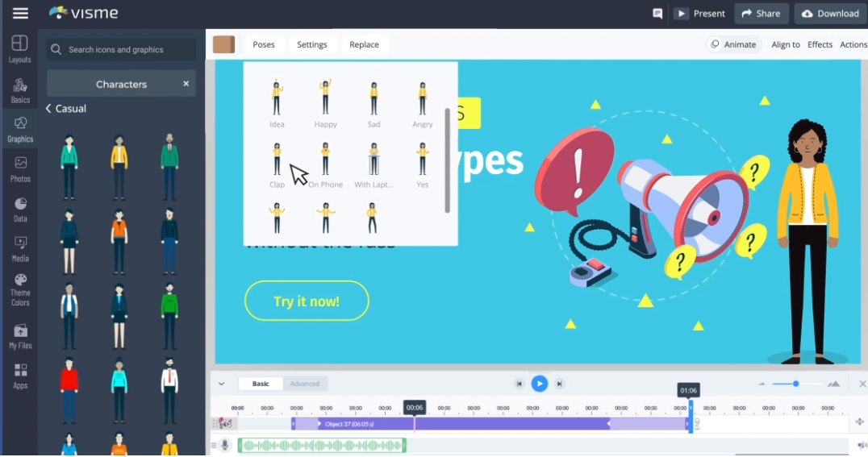Choose the green sweater bearded character thumbnail
Screen dimensions: 868x457
coord(170,316)
